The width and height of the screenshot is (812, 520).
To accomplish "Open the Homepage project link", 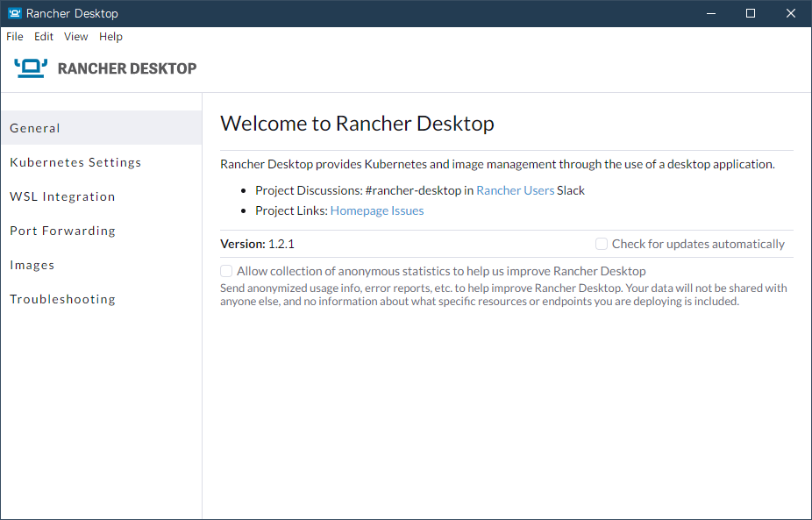I will click(x=360, y=210).
